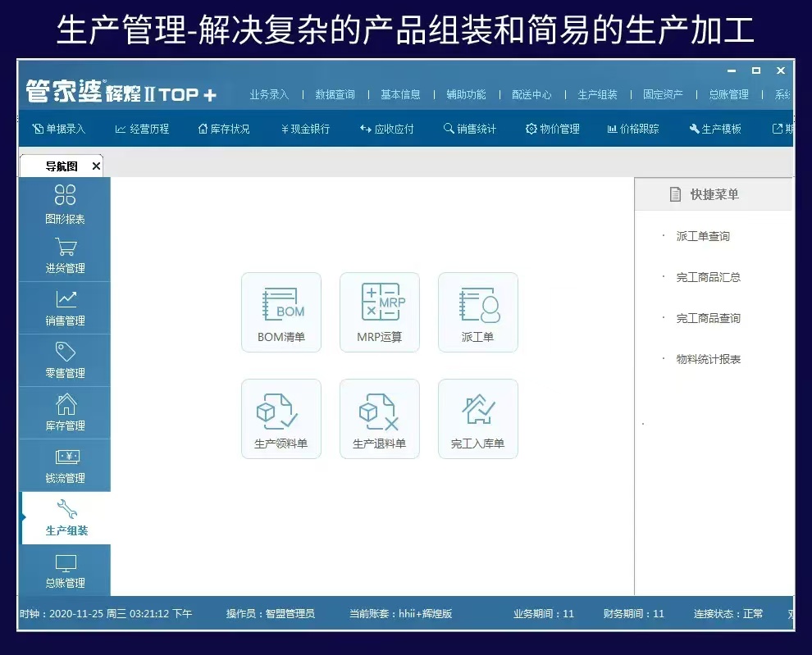Screen dimensions: 812x655
Task: Click 物价管理 gear toolbar item
Action: 553,129
